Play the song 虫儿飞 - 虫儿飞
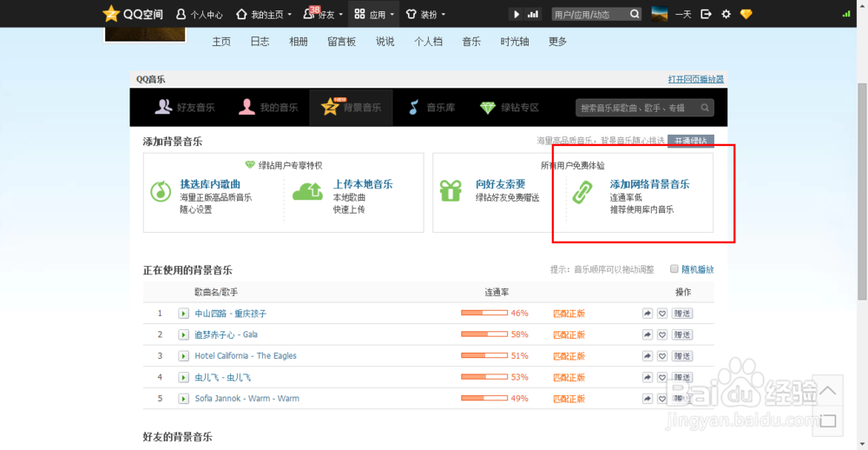Viewport: 868px width, 450px height. tap(183, 377)
